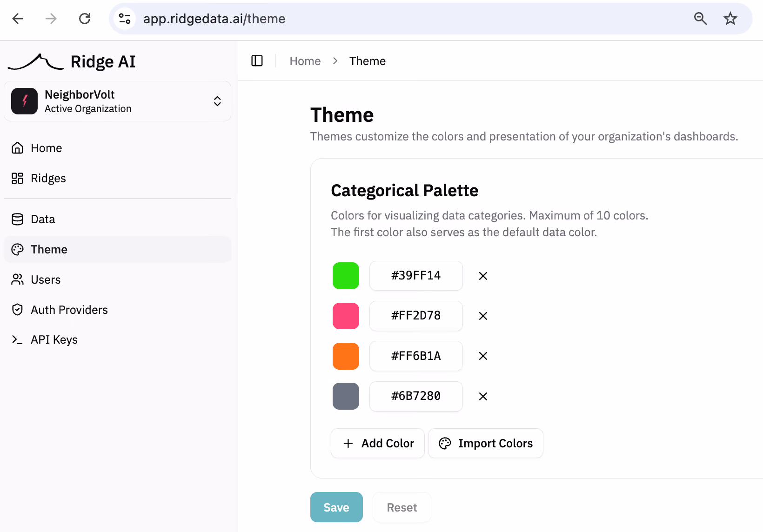
Task: Click the NeighborVolt lightning organization avatar
Action: (x=24, y=101)
